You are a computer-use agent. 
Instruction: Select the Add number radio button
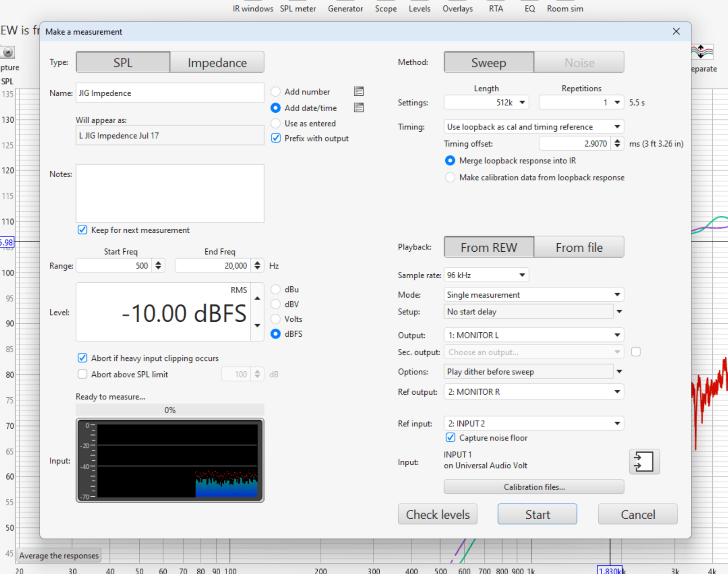[x=275, y=92]
